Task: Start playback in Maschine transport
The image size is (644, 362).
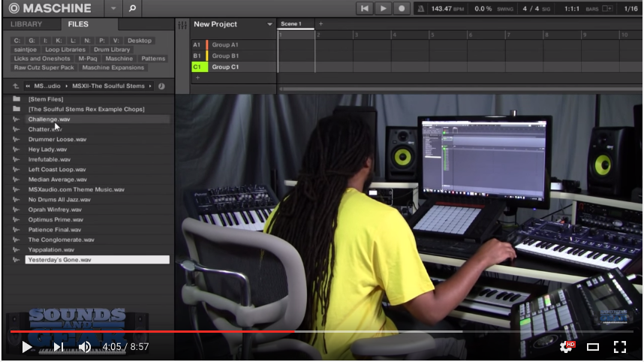Action: pyautogui.click(x=383, y=8)
